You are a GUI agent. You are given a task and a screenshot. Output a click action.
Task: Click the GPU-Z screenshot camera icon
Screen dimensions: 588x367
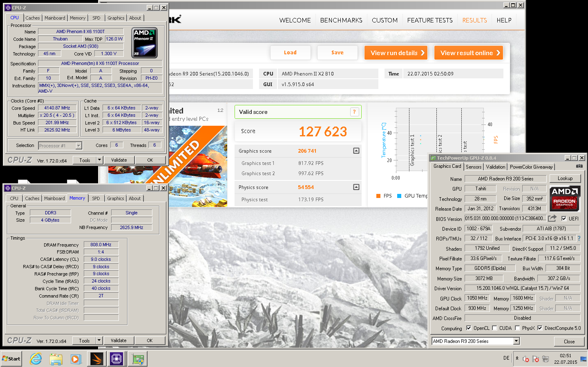[579, 166]
